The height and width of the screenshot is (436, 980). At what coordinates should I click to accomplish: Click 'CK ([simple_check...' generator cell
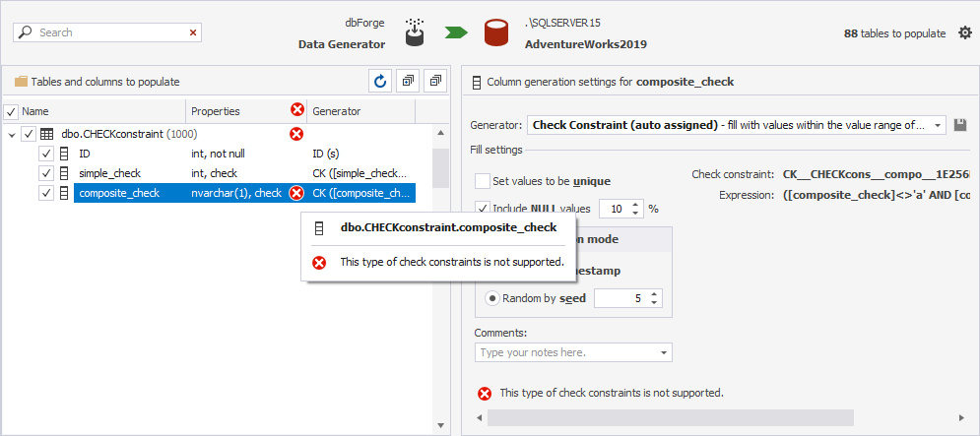pyautogui.click(x=359, y=173)
